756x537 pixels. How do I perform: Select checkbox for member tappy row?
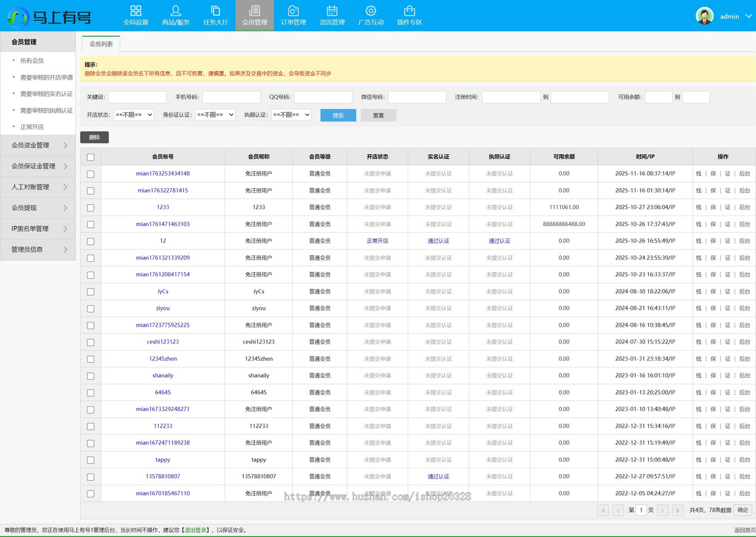(x=91, y=460)
